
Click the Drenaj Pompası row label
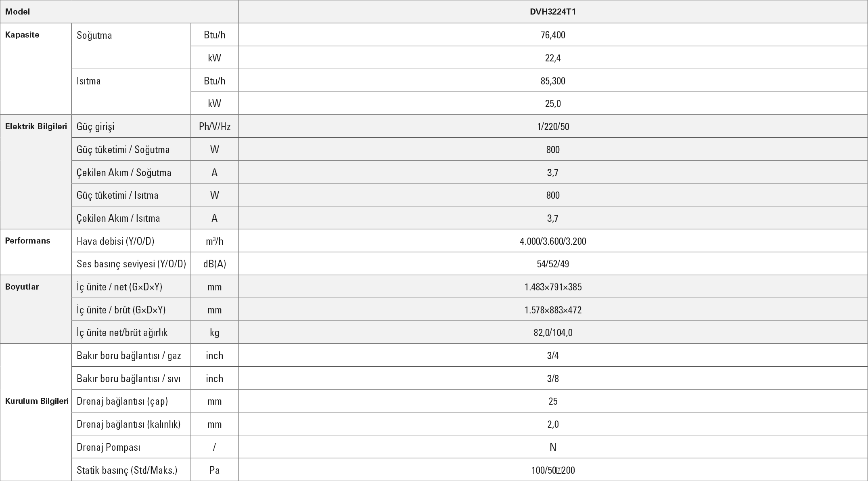tap(108, 447)
